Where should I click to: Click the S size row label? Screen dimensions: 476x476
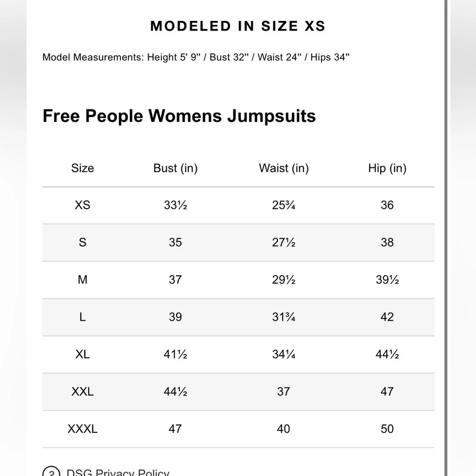[x=82, y=243]
